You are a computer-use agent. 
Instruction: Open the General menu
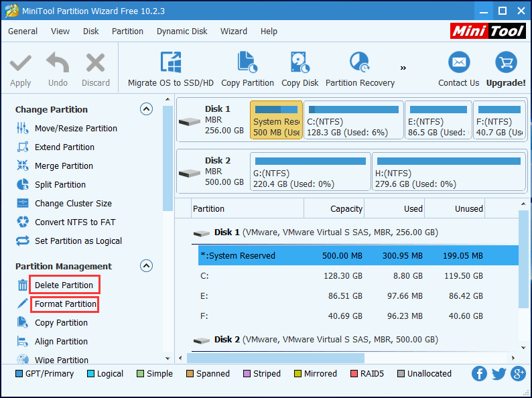pos(23,31)
